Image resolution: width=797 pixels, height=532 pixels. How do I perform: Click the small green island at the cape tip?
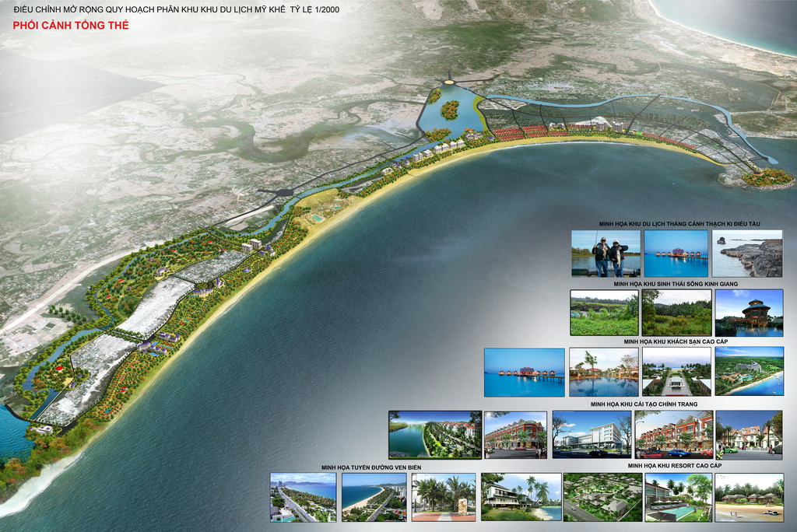click(x=767, y=178)
